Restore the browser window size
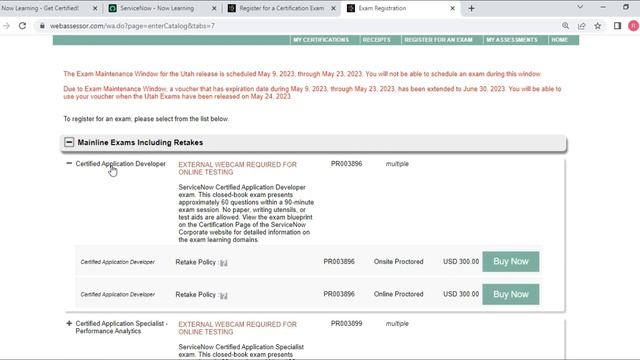Viewport: 640px width, 360px height. [626, 7]
